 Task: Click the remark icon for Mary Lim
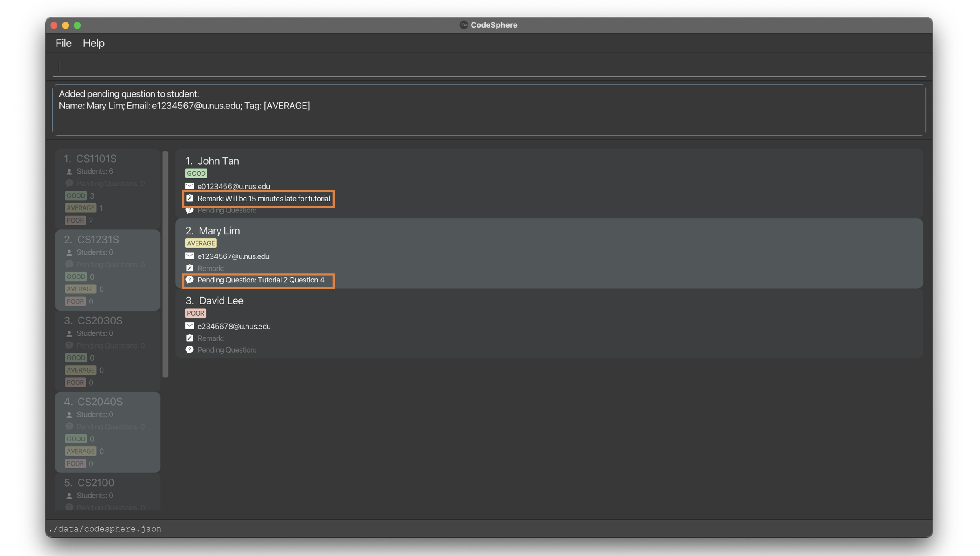(189, 268)
